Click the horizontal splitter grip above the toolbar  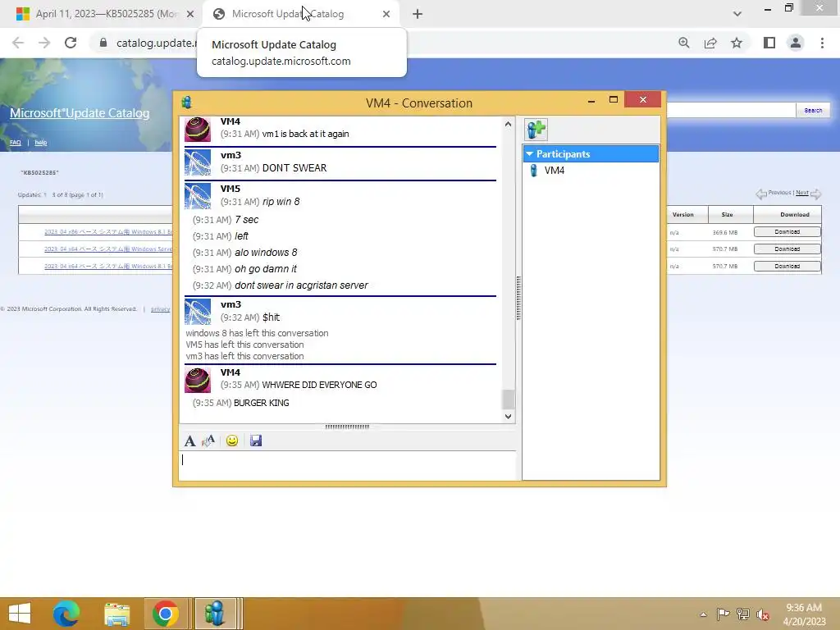click(347, 427)
